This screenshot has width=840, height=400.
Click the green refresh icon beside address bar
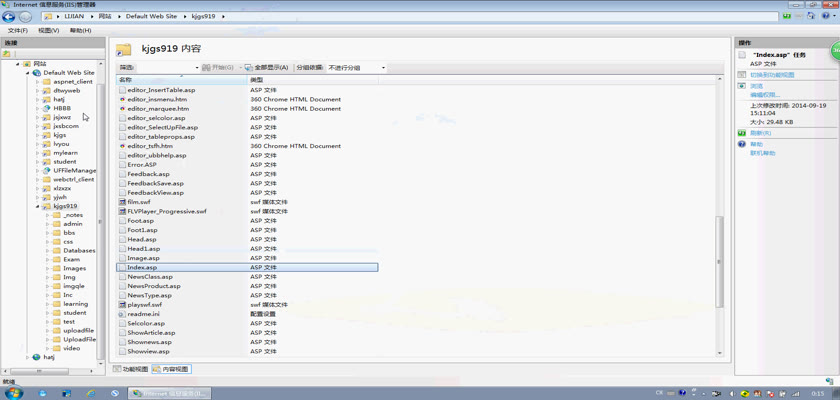pos(787,17)
